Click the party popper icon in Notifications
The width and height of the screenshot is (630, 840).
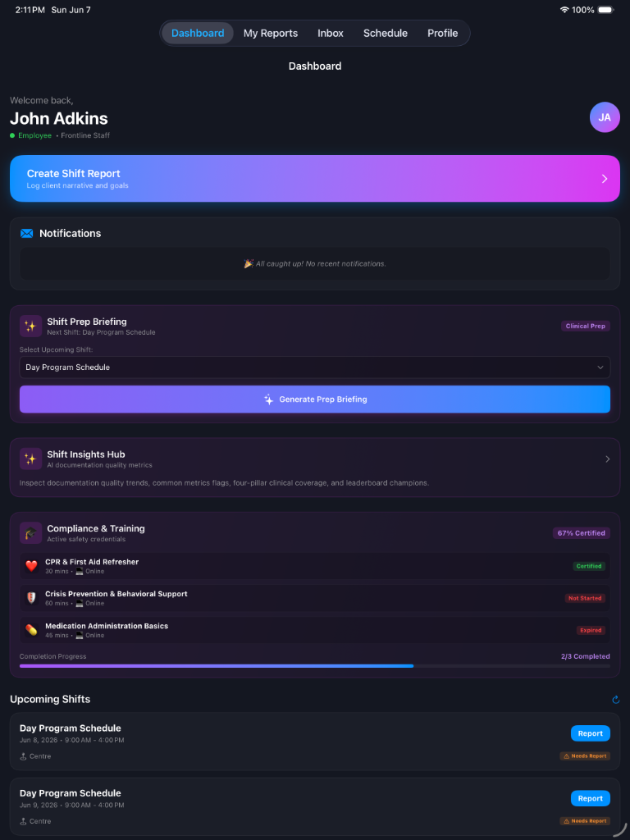click(x=249, y=263)
